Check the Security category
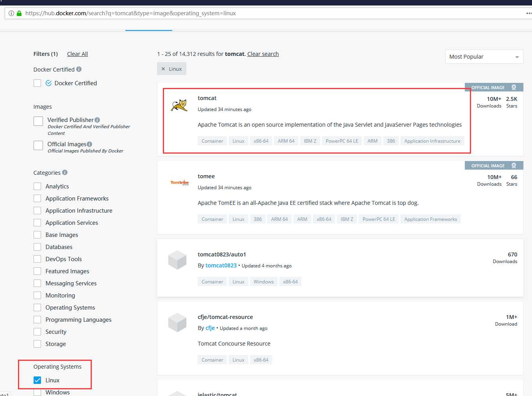 tap(37, 332)
